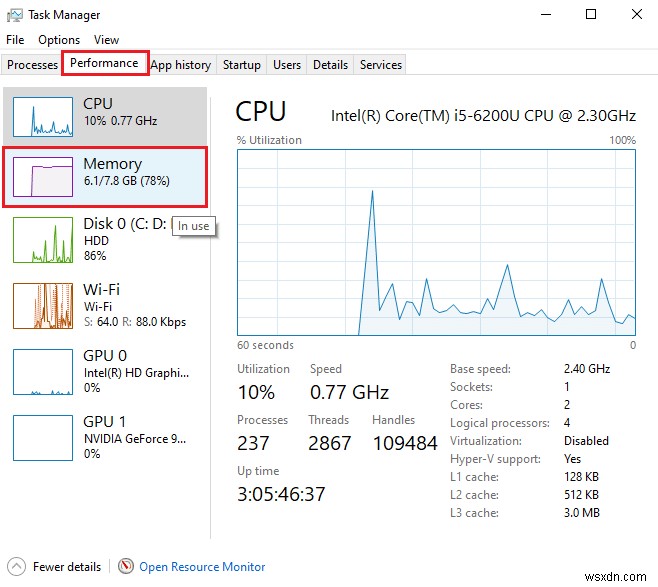The height and width of the screenshot is (587, 658).
Task: Click the 2.40 GHz base speed value
Action: [x=587, y=369]
